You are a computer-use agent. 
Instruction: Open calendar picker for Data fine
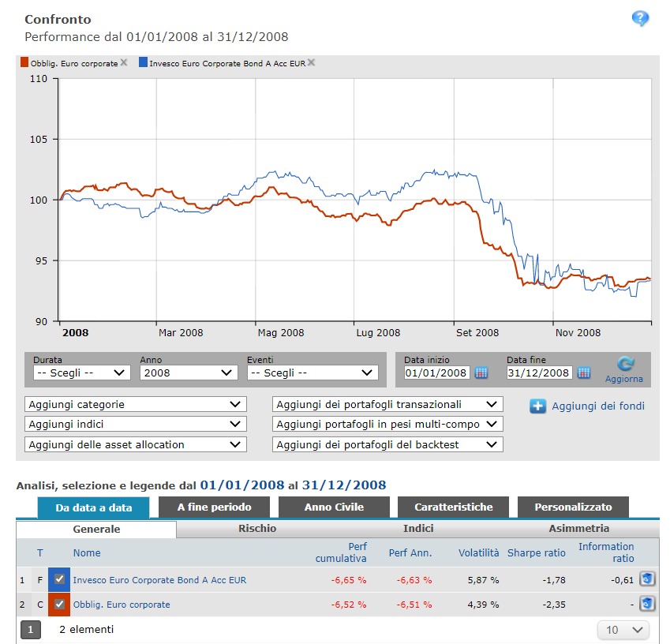(584, 373)
